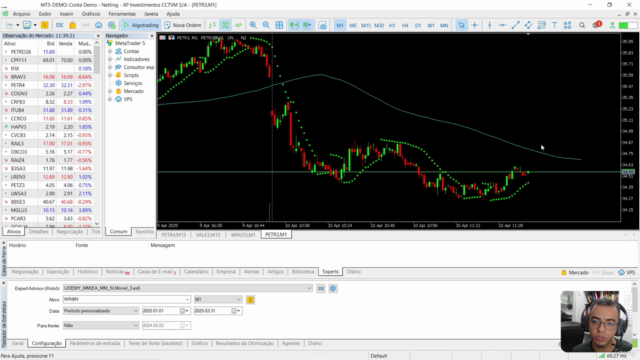The image size is (640, 360).
Task: Switch to the PETR4,M15 chart tab
Action: click(173, 235)
